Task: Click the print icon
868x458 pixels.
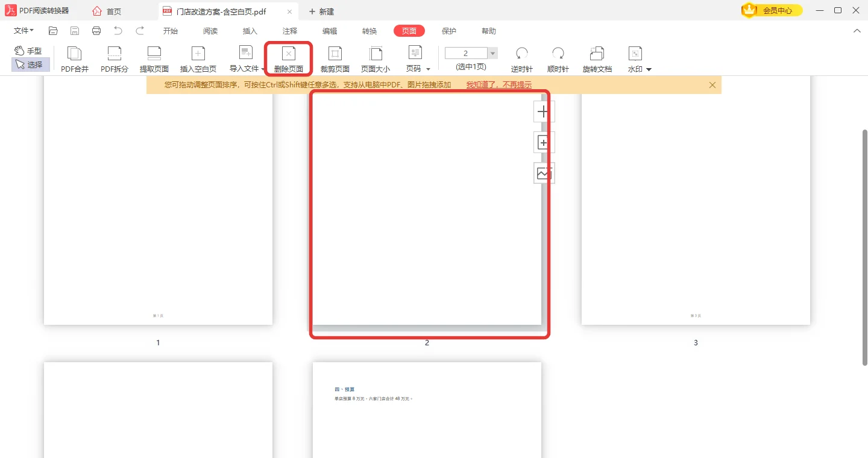Action: pyautogui.click(x=96, y=31)
